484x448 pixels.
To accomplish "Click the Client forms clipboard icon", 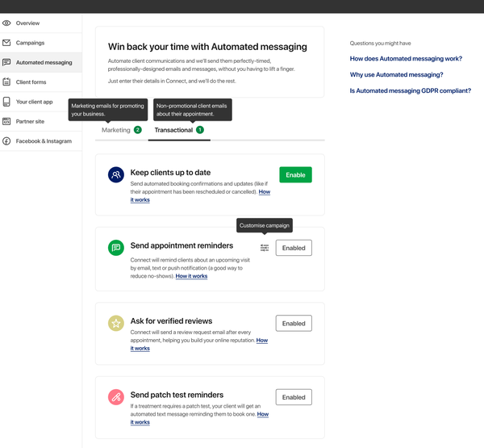I will coord(7,82).
